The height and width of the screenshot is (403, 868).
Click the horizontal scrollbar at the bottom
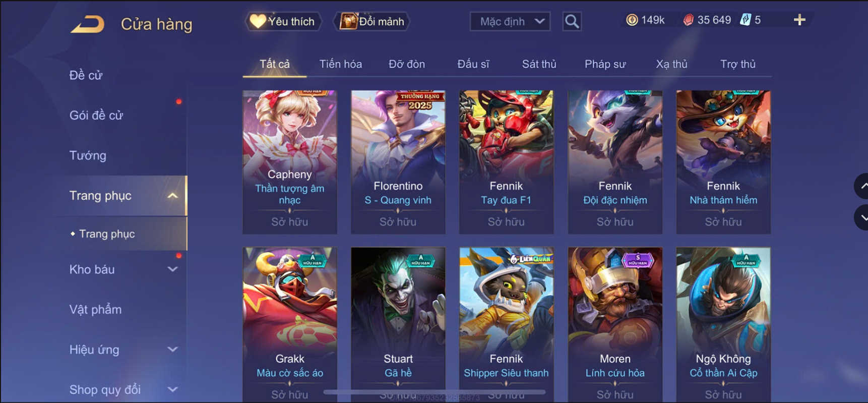(x=435, y=391)
